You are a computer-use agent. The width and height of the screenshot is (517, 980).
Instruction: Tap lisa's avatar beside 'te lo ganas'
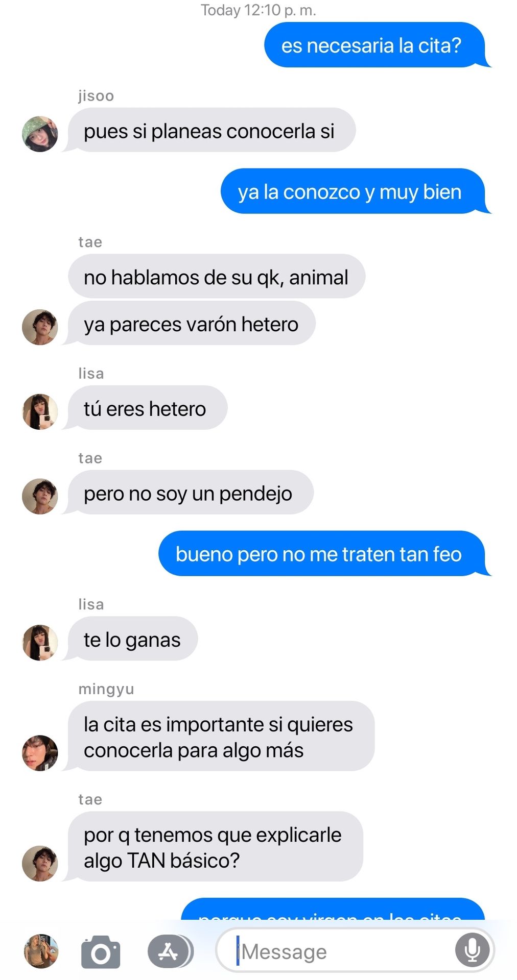tap(40, 643)
